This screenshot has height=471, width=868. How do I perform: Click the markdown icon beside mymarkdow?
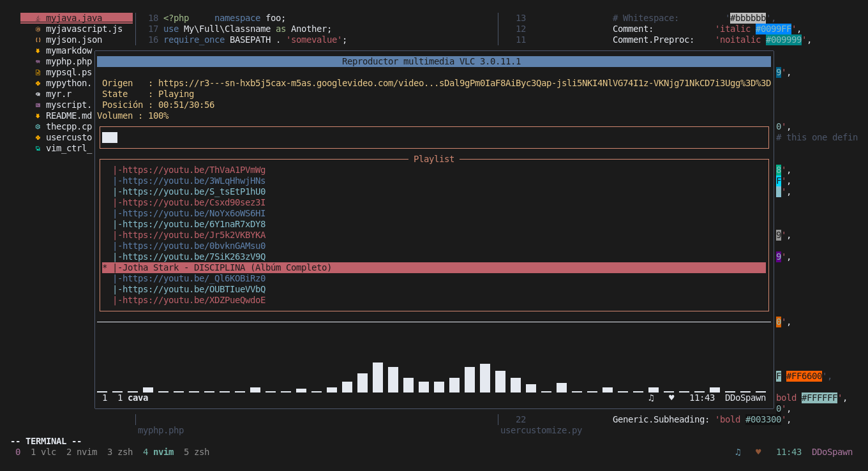point(38,50)
